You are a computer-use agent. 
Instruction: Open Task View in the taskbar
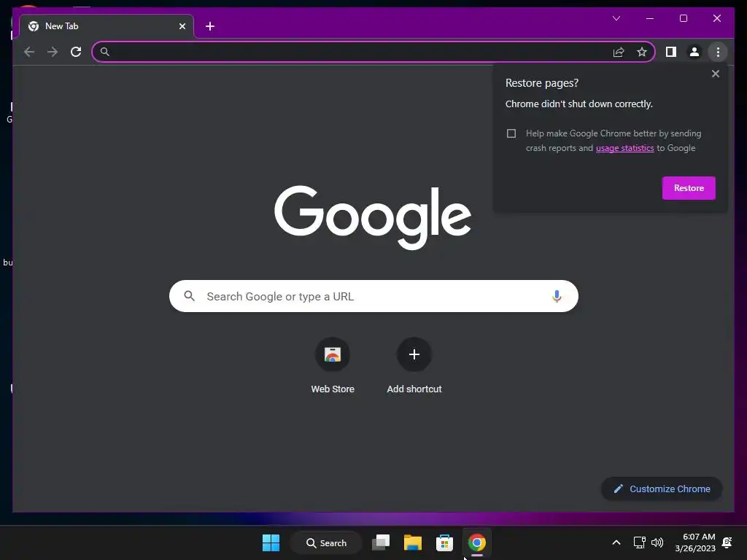tap(381, 542)
